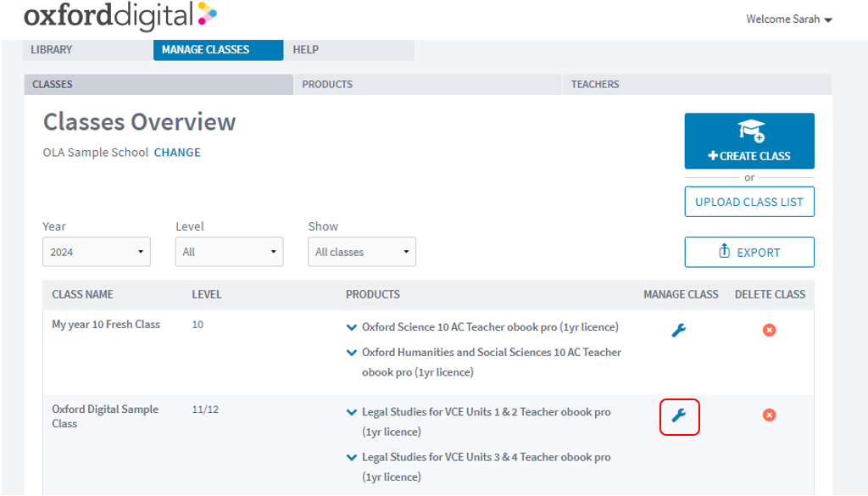Click the Products column header

pos(373,294)
